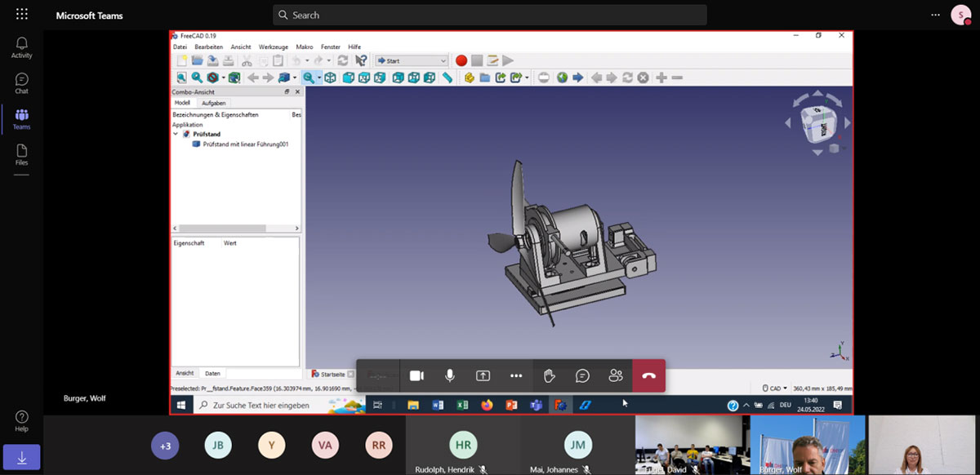Open Teams settings and more menu
980x475 pixels.
coord(936,15)
